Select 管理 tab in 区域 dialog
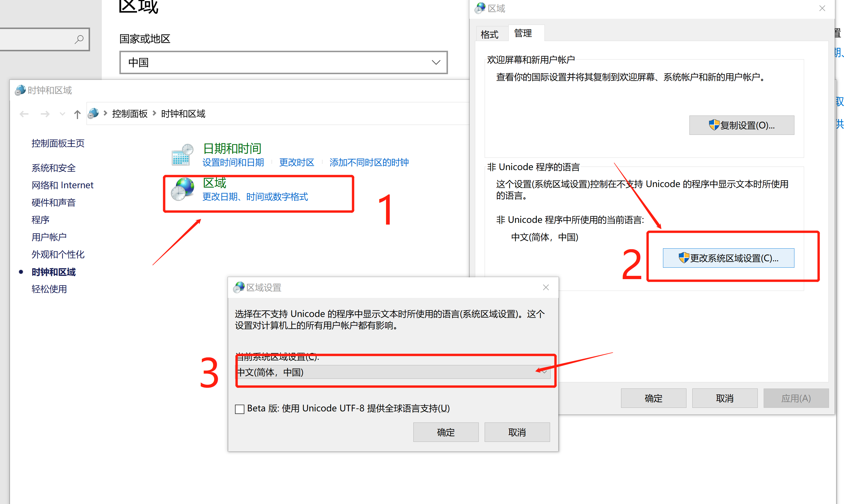Image resolution: width=844 pixels, height=504 pixels. click(x=522, y=33)
